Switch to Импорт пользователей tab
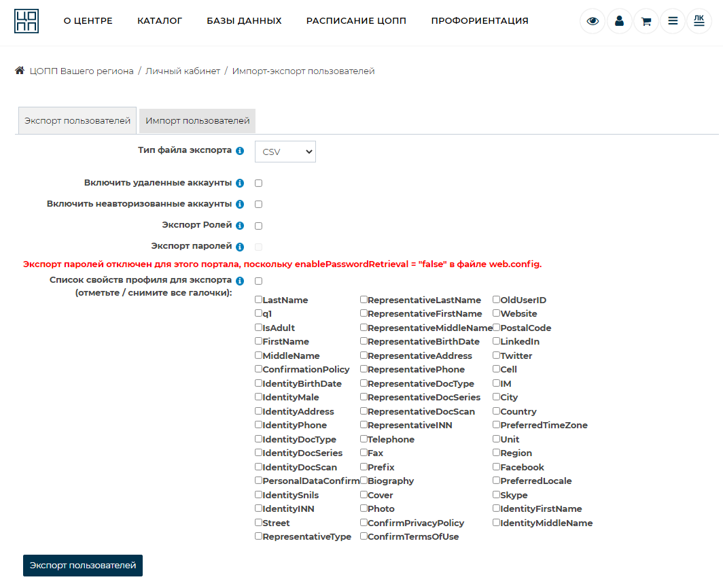Image resolution: width=723 pixels, height=588 pixels. 198,121
